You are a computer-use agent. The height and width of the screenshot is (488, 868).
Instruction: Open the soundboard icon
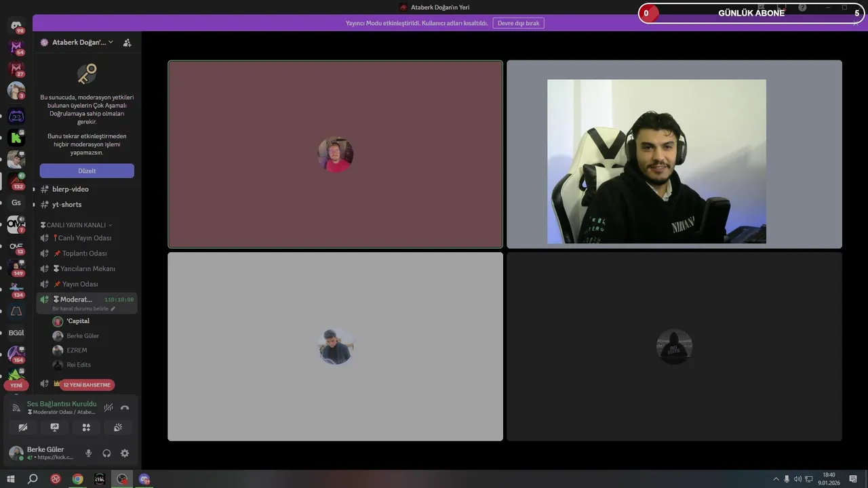(x=118, y=428)
